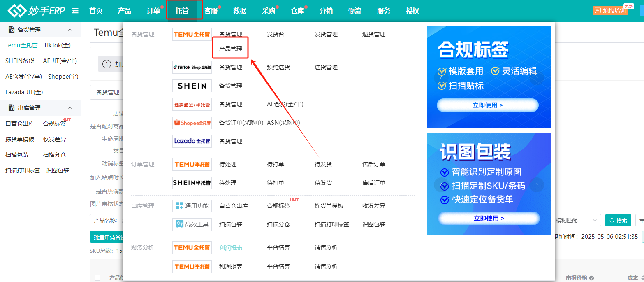Click previous arrow on 识图包装 banner
Image resolution: width=644 pixels, height=282 pixels.
(x=441, y=185)
